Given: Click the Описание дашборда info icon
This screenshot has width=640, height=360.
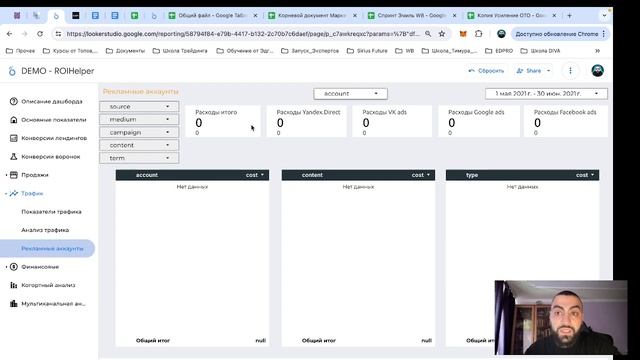Looking at the screenshot, I should [x=13, y=101].
